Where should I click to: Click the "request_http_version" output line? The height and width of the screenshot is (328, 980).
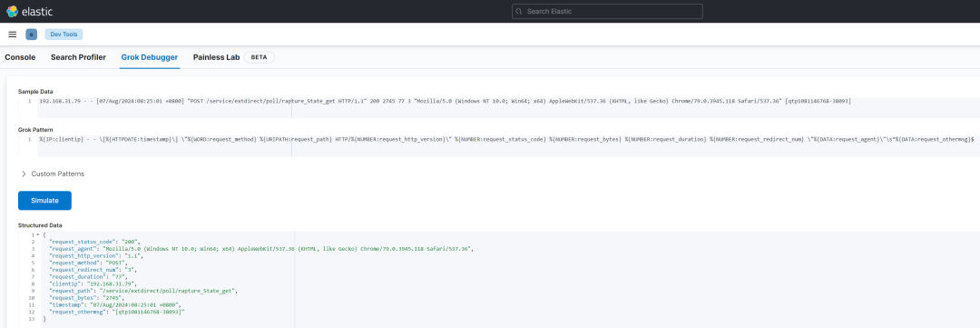point(96,255)
